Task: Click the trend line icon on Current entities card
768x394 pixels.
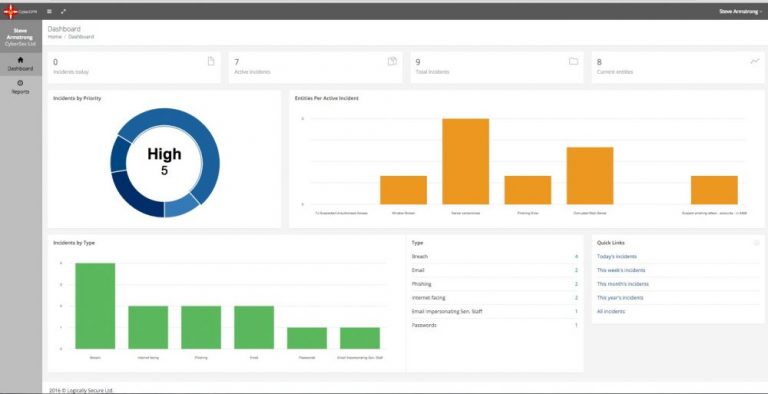Action: (755, 61)
